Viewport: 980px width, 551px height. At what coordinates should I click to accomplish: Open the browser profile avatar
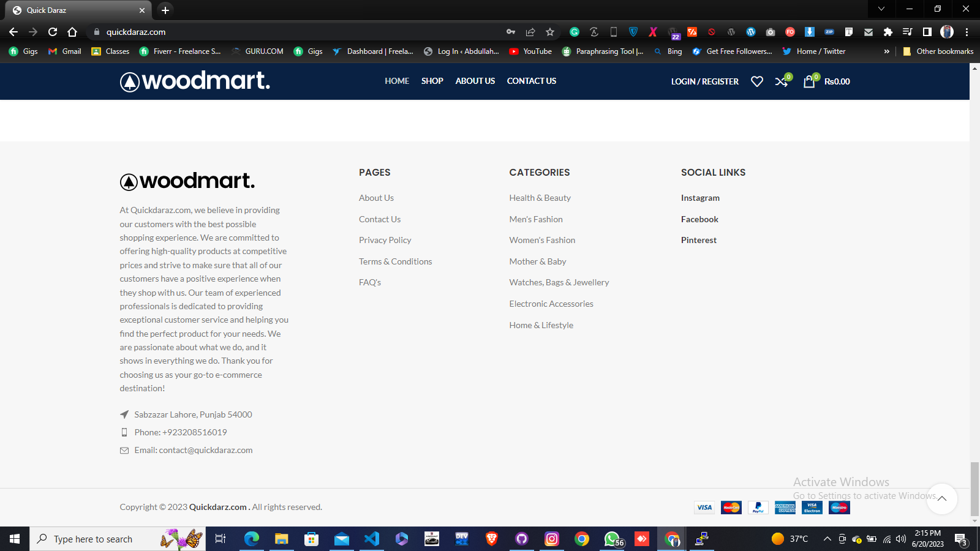[x=947, y=32]
